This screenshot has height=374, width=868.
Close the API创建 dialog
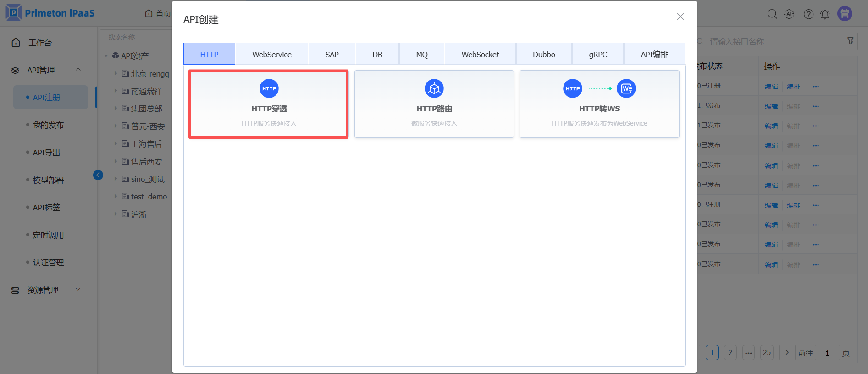pyautogui.click(x=680, y=16)
